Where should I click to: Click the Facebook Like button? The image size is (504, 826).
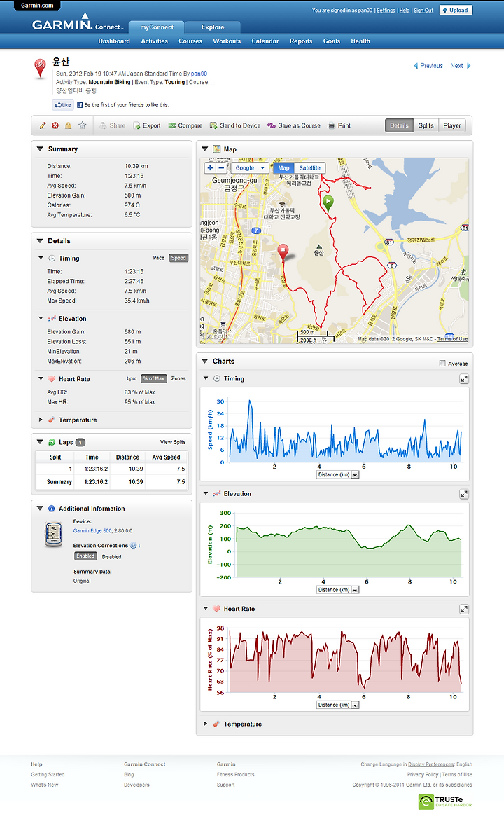tap(62, 105)
